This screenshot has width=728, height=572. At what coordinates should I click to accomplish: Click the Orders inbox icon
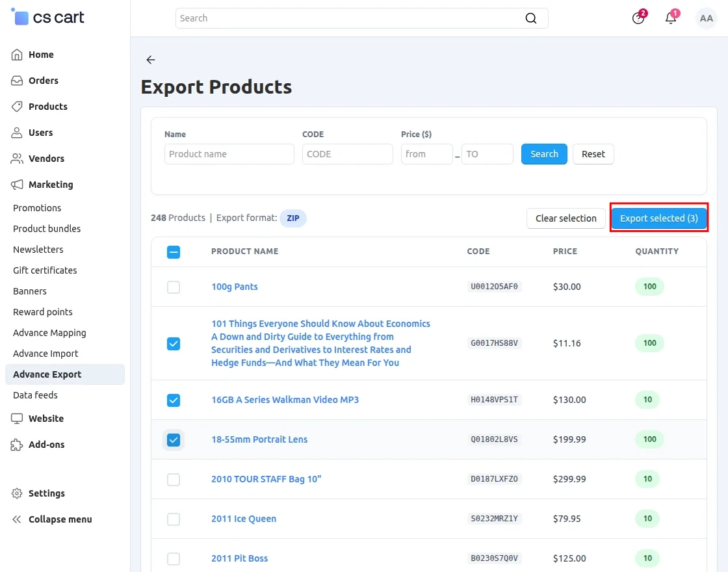[x=17, y=81]
